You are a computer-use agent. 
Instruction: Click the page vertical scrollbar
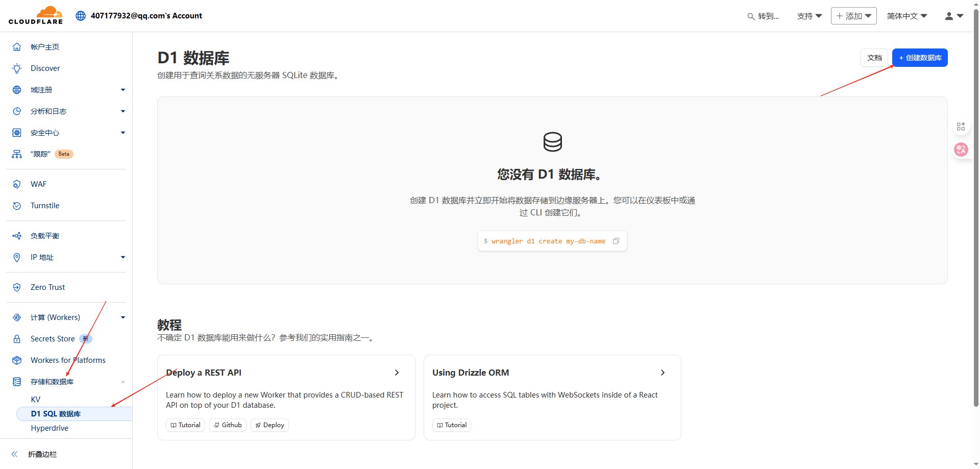[975, 204]
